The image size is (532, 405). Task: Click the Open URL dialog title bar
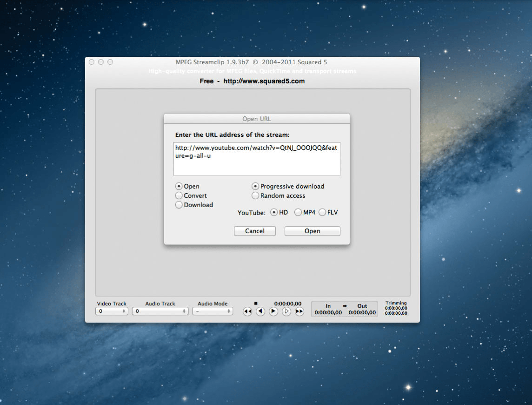click(x=257, y=119)
